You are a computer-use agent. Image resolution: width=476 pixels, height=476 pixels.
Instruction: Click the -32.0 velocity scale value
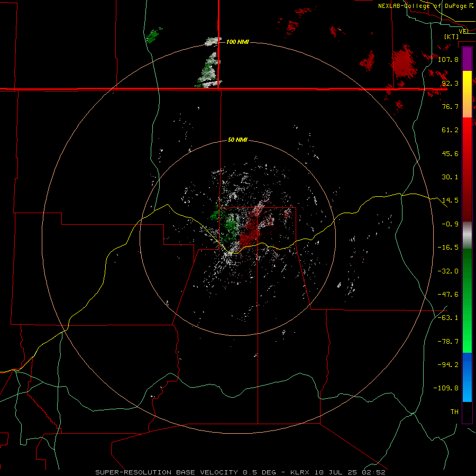pyautogui.click(x=448, y=271)
